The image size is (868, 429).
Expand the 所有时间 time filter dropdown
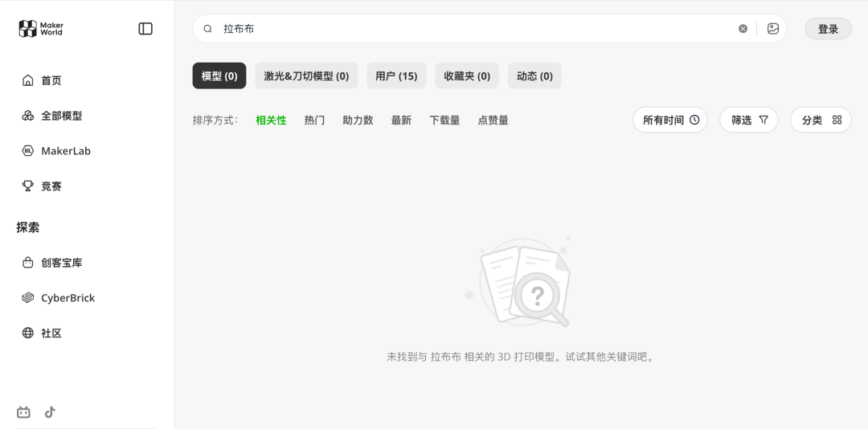(670, 120)
